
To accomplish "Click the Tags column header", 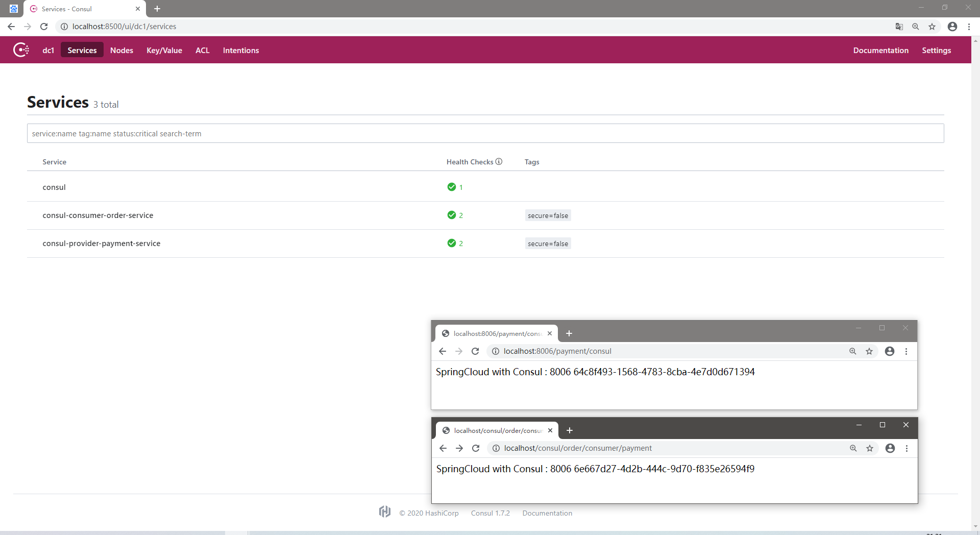I will click(x=532, y=162).
